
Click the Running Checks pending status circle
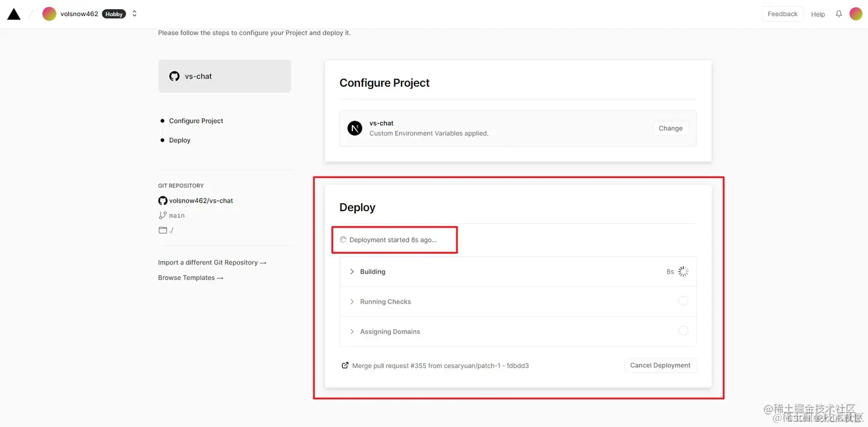[683, 301]
